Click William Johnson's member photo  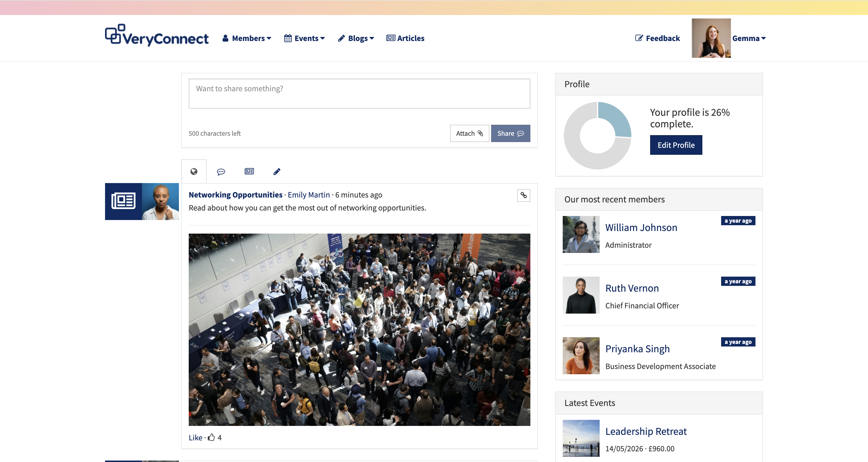[581, 234]
